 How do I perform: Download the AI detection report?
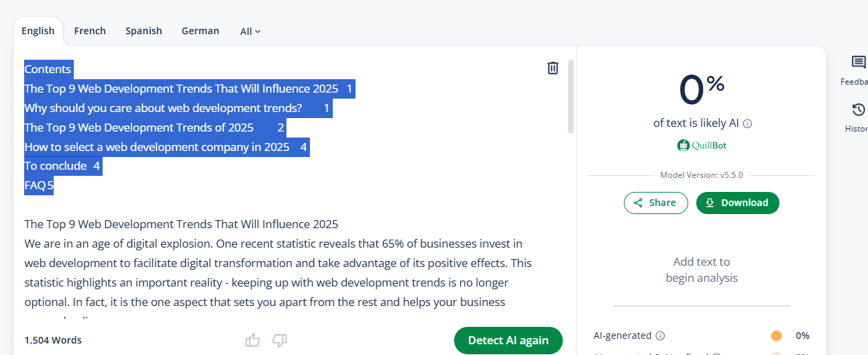(x=737, y=203)
